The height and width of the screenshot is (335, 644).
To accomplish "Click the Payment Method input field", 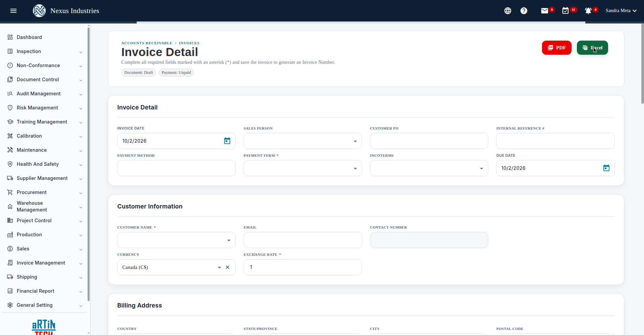I will point(177,168).
